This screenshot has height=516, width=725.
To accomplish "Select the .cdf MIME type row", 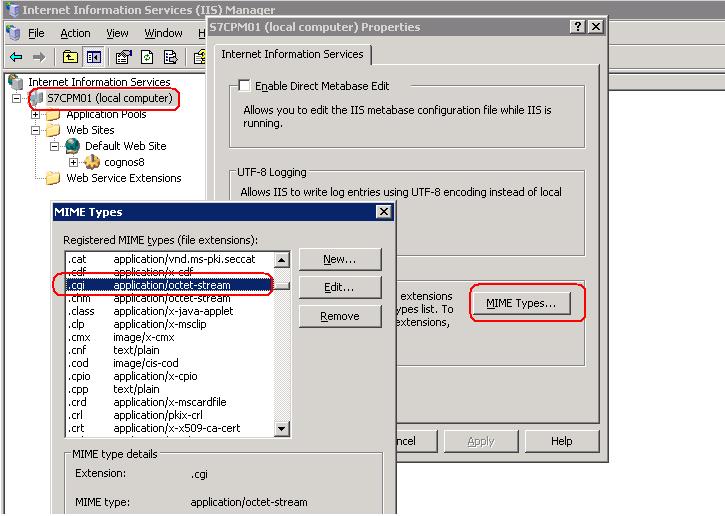I will click(x=169, y=272).
